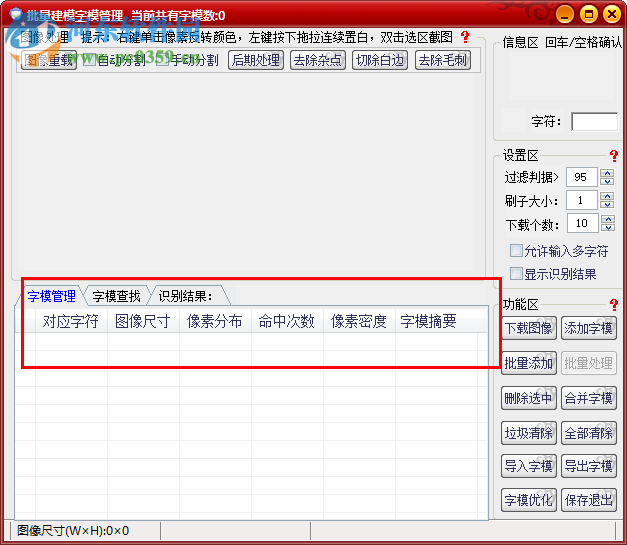Switch to the 识别结果 tab
Image resolution: width=627 pixels, height=545 pixels.
click(x=186, y=296)
